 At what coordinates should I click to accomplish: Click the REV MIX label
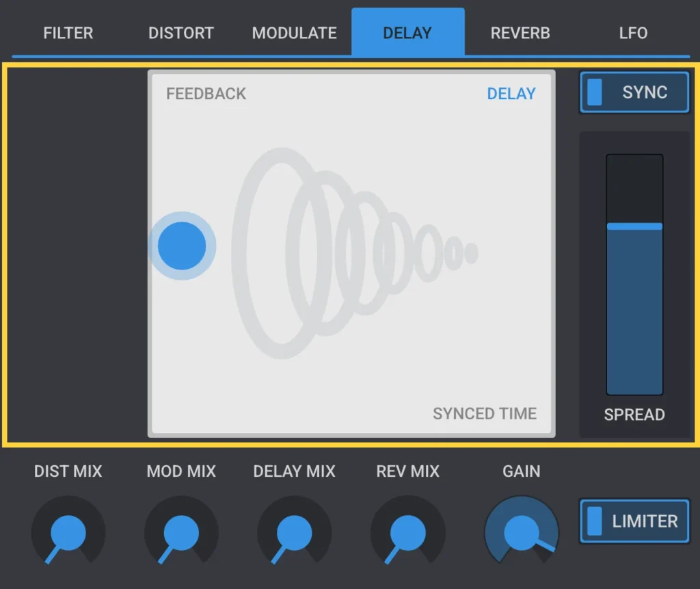pyautogui.click(x=407, y=471)
